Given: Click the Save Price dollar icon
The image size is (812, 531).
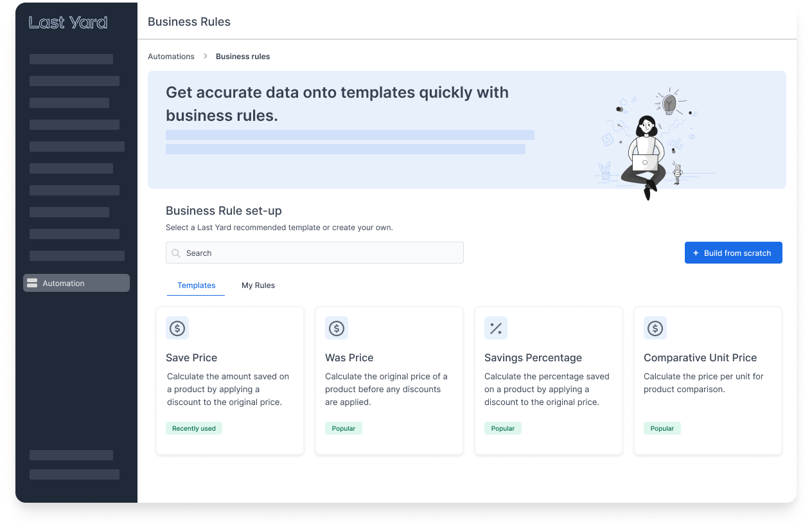Looking at the screenshot, I should coord(177,328).
